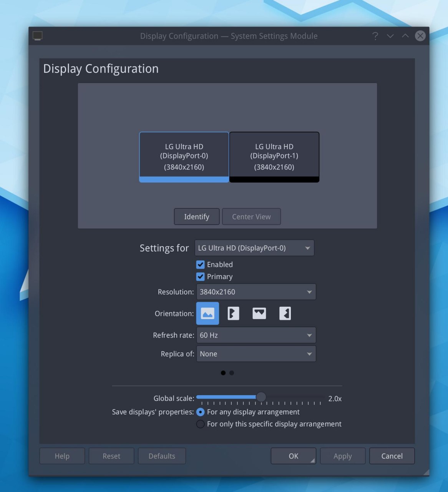The width and height of the screenshot is (448, 492).
Task: Click the Center View button
Action: coord(251,217)
